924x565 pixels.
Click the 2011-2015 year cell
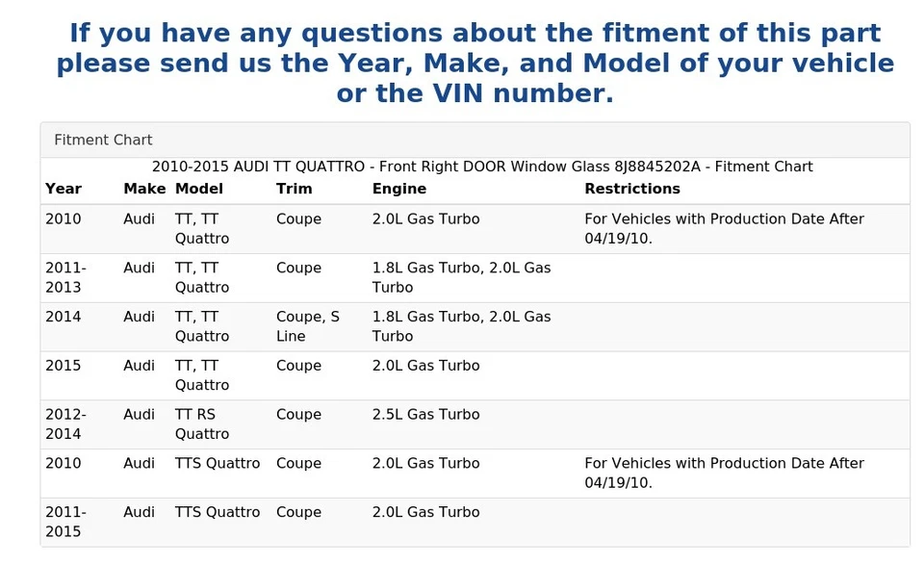click(65, 522)
